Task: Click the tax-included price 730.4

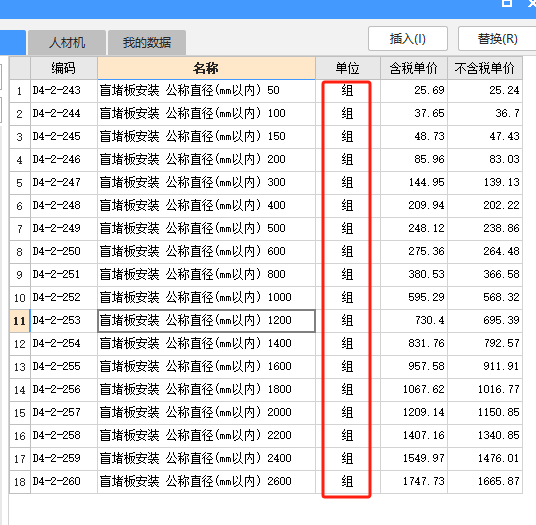Action: (414, 321)
